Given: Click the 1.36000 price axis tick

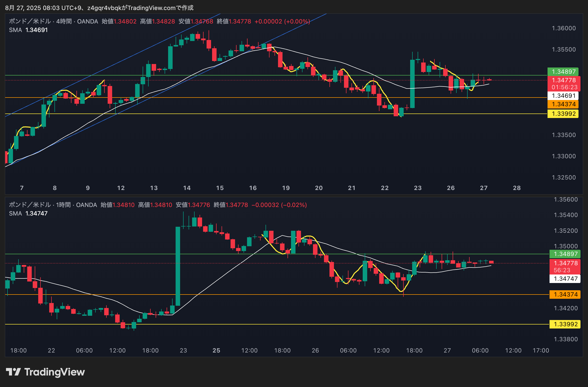Looking at the screenshot, I should click(564, 28).
